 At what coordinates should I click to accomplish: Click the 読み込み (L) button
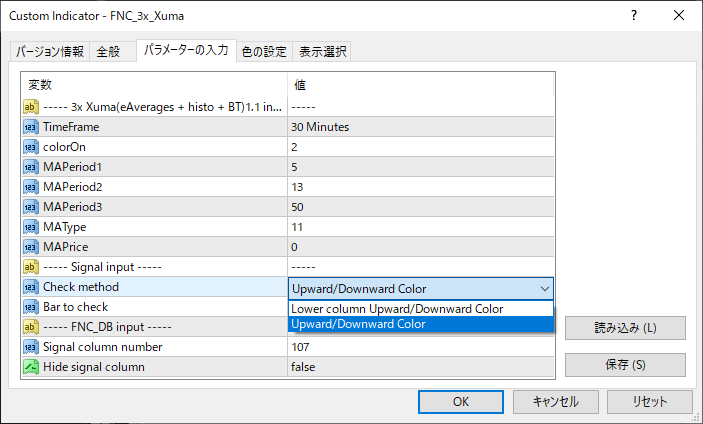tap(625, 328)
